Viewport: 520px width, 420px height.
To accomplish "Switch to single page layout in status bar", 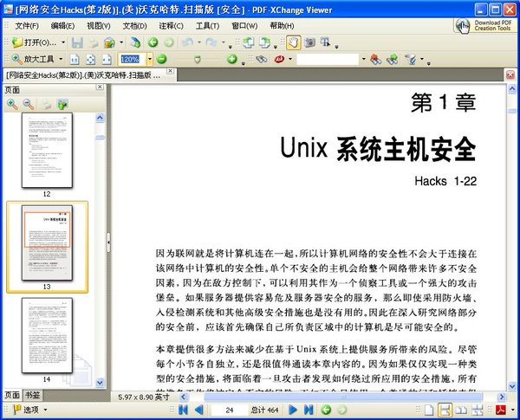I will pyautogui.click(x=428, y=410).
